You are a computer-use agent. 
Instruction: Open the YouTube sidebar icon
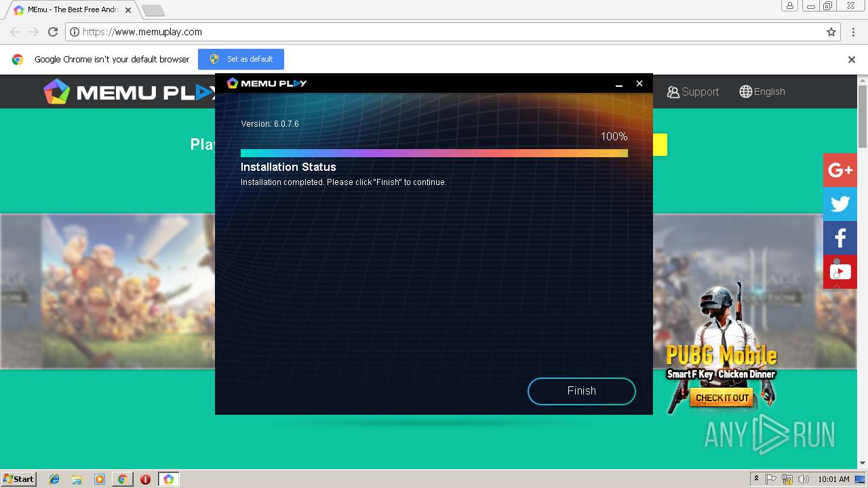(840, 272)
